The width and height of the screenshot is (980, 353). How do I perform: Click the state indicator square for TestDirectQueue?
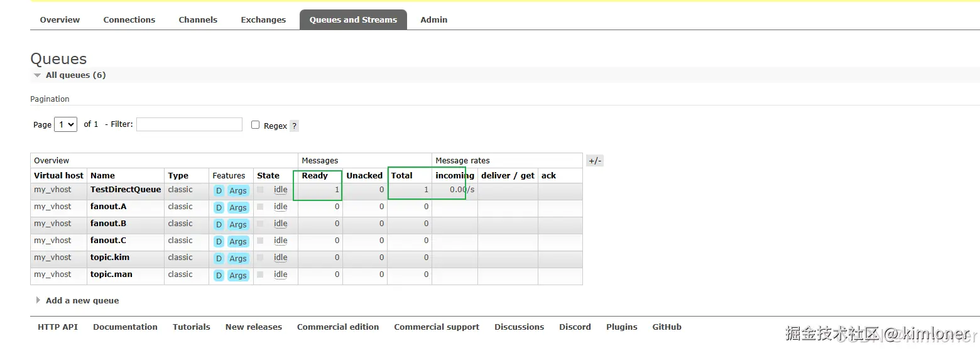pos(260,190)
